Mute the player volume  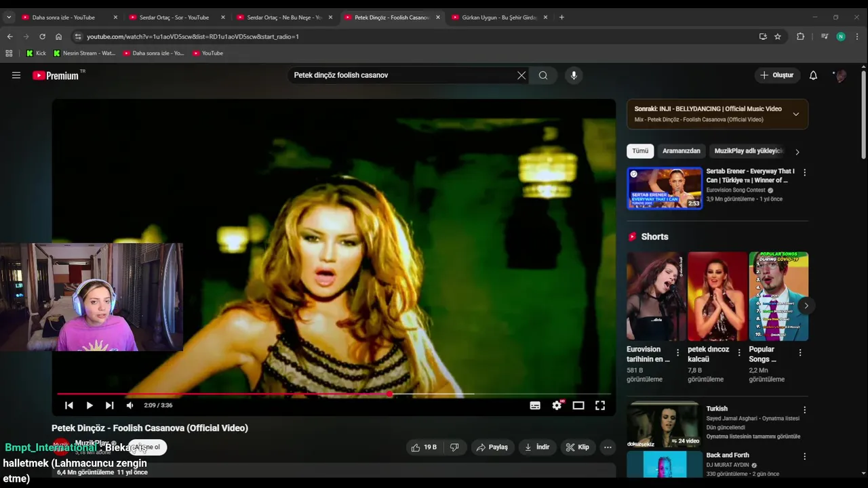pos(130,405)
